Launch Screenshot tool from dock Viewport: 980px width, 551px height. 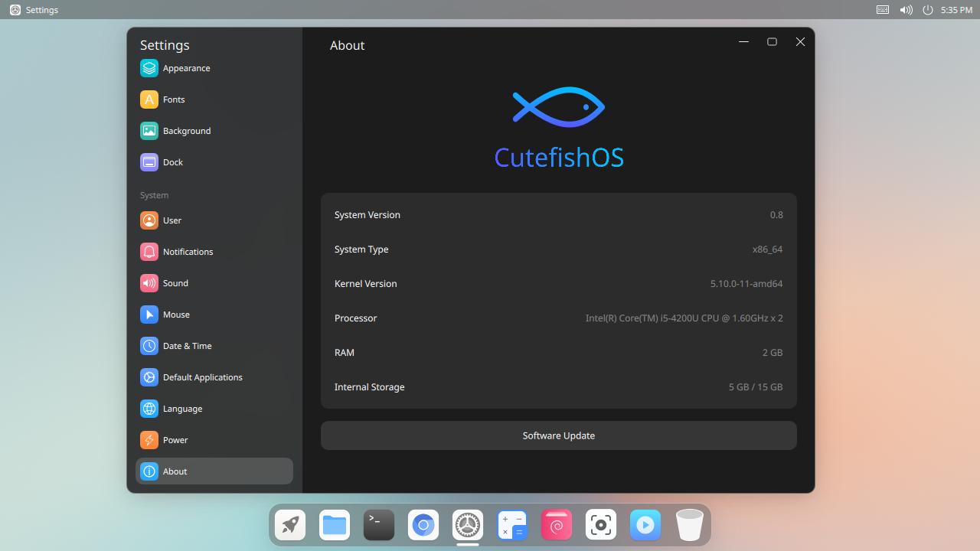[x=601, y=525]
